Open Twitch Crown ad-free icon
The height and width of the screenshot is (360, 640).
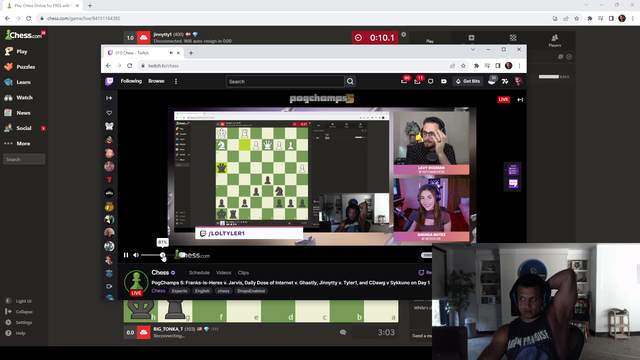point(444,81)
